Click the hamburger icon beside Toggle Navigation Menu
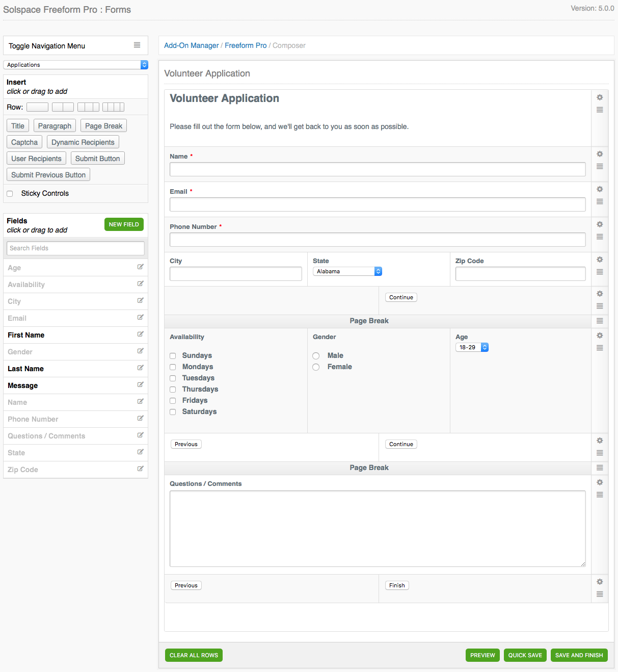Viewport: 618px width, 672px height. point(137,45)
